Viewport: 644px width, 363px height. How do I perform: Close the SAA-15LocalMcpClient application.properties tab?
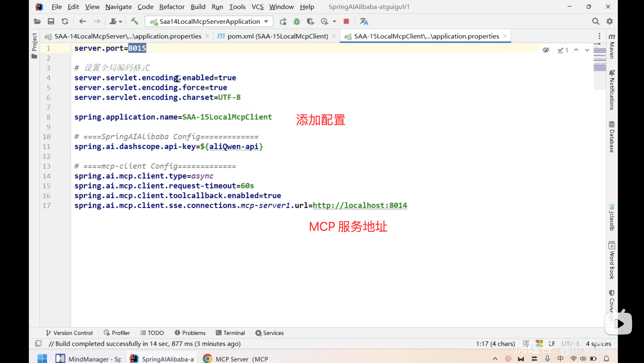505,36
